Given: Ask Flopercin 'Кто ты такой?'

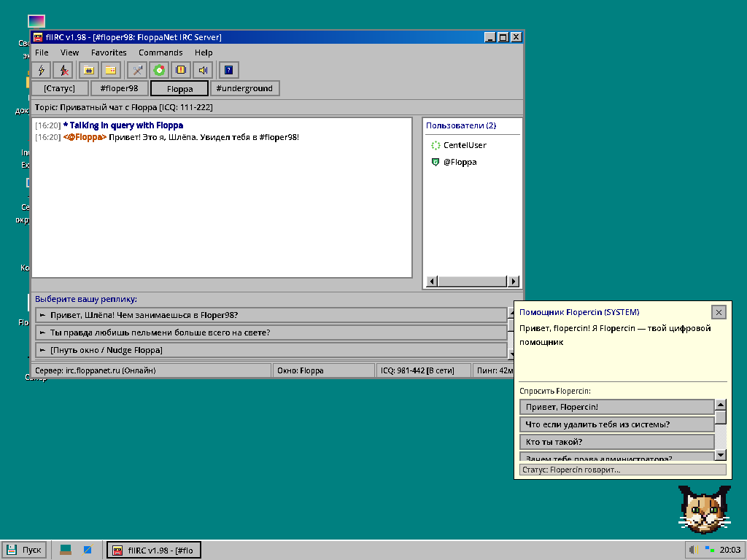Looking at the screenshot, I should (x=617, y=442).
